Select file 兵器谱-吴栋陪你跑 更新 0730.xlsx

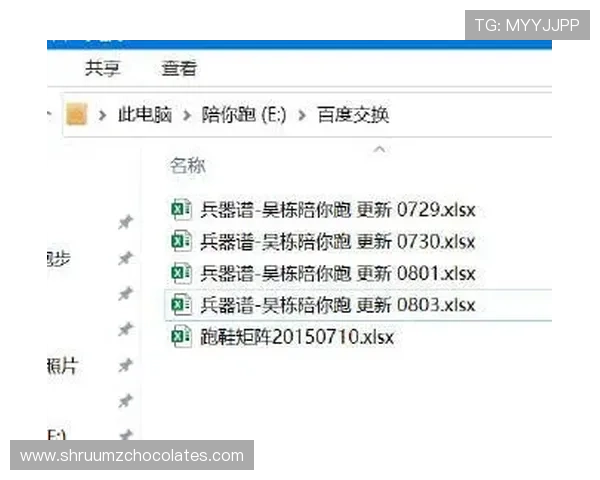click(x=338, y=242)
